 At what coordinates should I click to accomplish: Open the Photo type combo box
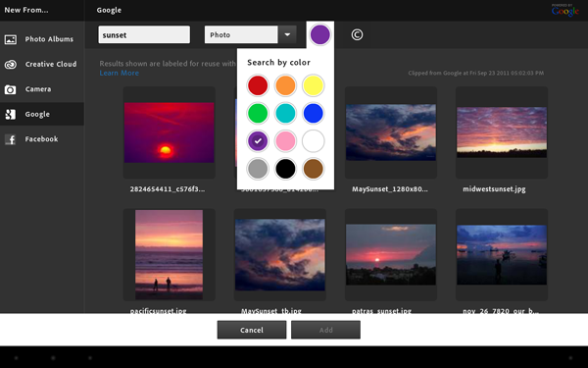(x=251, y=34)
